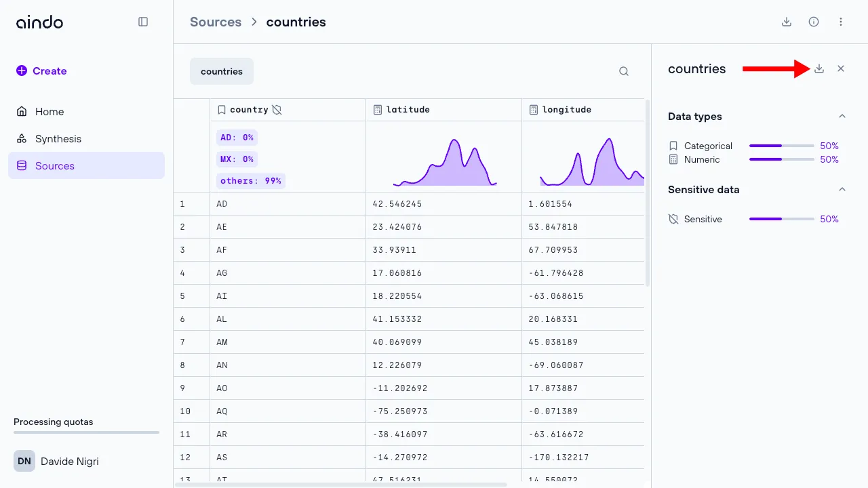
Task: Click the numeric icon beside longitude header
Action: point(534,110)
